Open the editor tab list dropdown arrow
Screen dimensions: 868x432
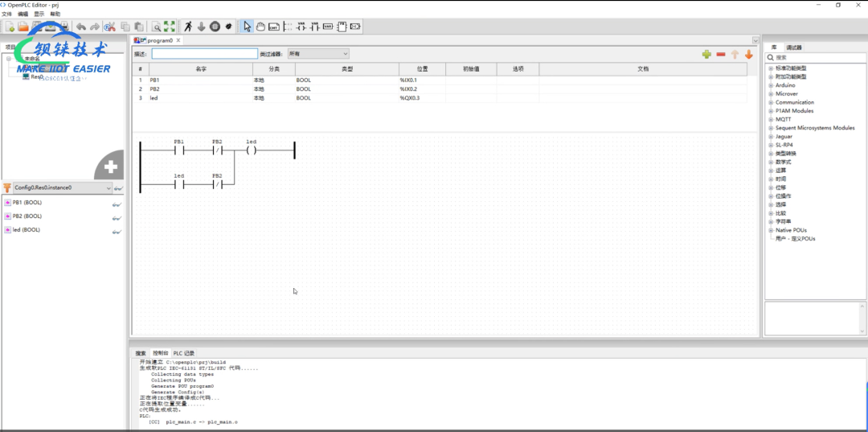click(755, 40)
